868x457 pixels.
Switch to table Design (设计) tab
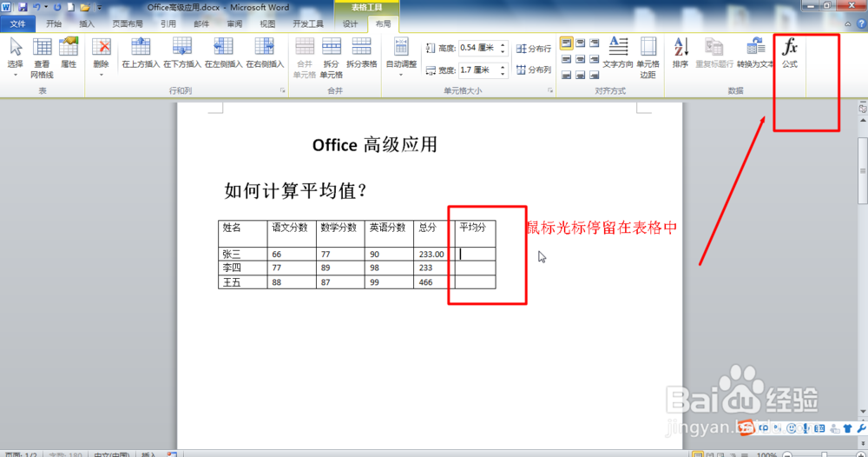tap(350, 23)
